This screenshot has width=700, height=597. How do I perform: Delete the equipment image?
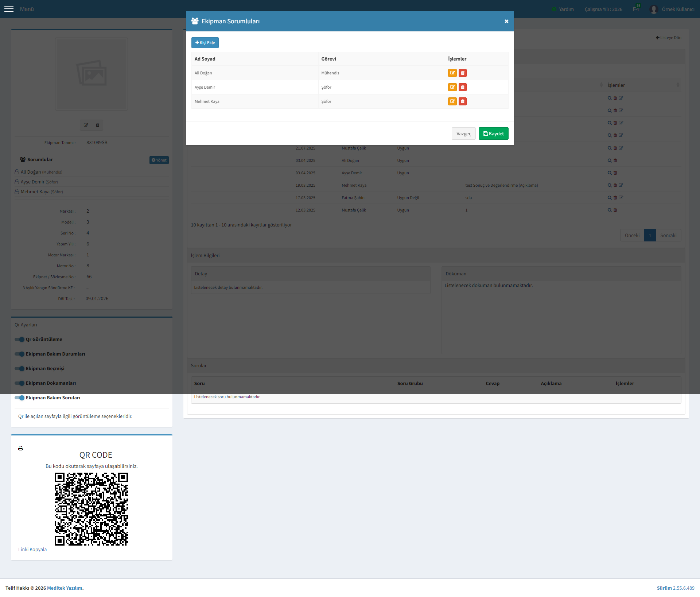pyautogui.click(x=97, y=125)
